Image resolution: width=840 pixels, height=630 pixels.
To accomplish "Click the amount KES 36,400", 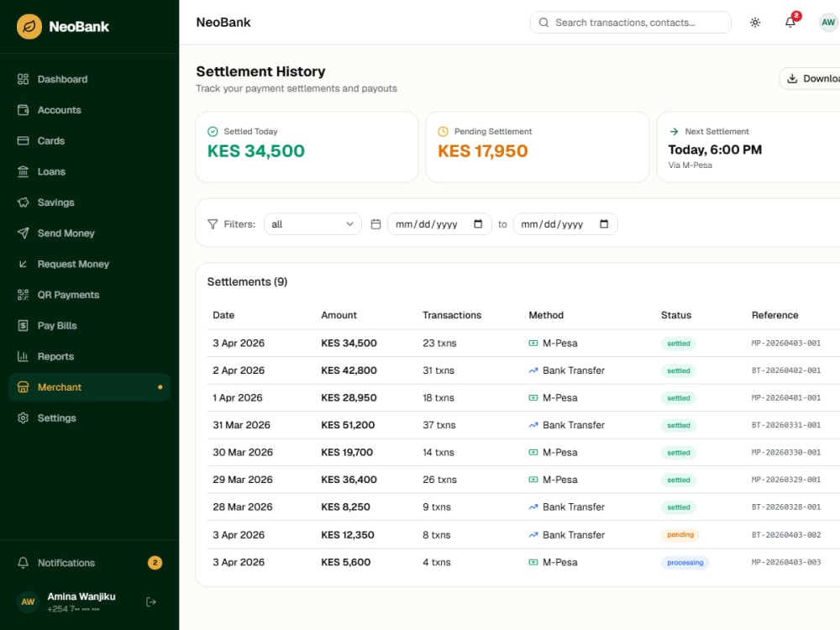I will (349, 480).
